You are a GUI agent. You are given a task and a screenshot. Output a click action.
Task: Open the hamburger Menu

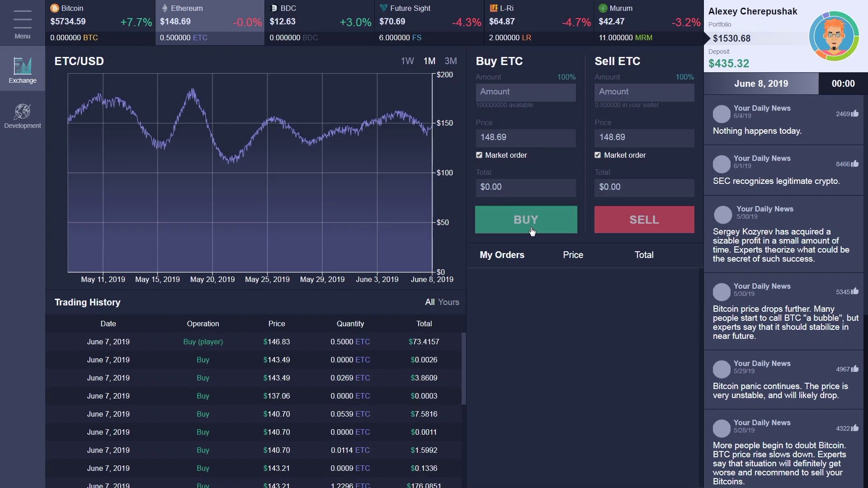pos(22,23)
